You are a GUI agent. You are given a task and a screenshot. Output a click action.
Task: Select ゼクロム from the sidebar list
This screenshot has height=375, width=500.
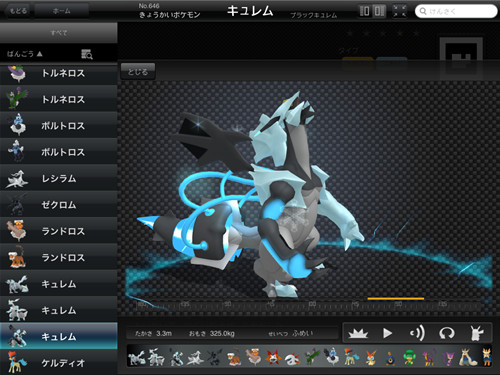coord(59,205)
